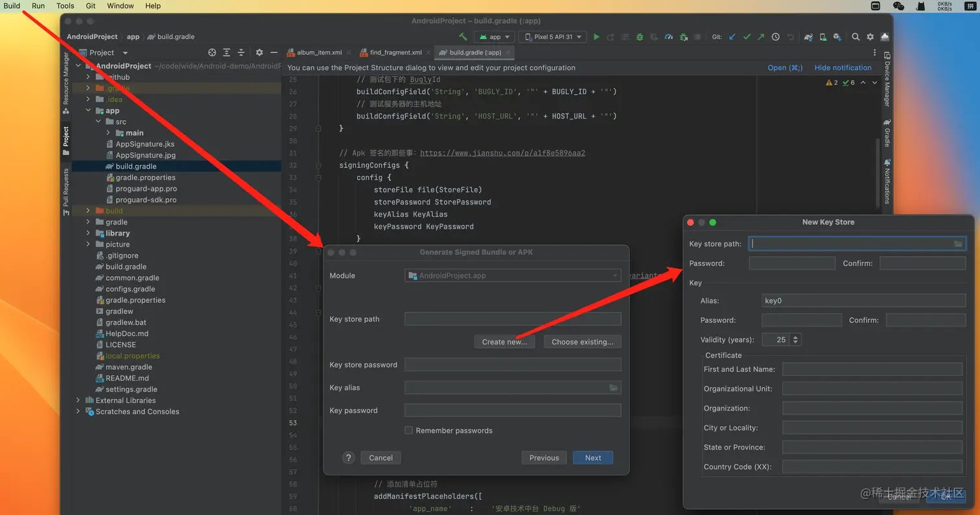Select opened file target icon in Project panel
The image size is (980, 515).
pos(212,53)
